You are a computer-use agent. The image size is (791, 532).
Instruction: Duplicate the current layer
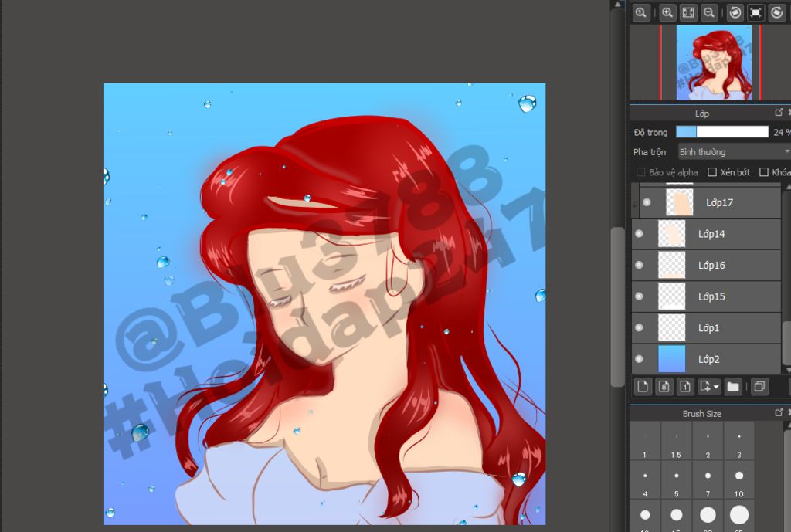click(759, 387)
